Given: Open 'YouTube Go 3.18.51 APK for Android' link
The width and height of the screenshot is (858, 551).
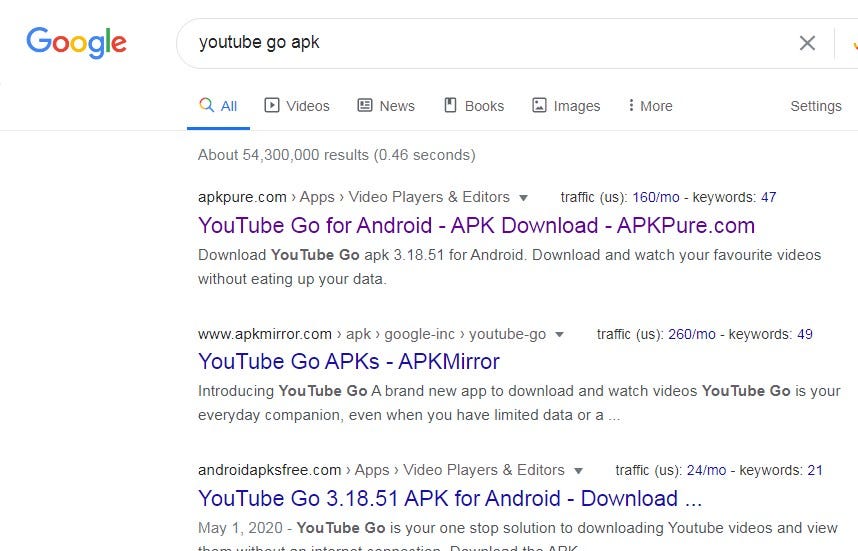Looking at the screenshot, I should tap(450, 498).
